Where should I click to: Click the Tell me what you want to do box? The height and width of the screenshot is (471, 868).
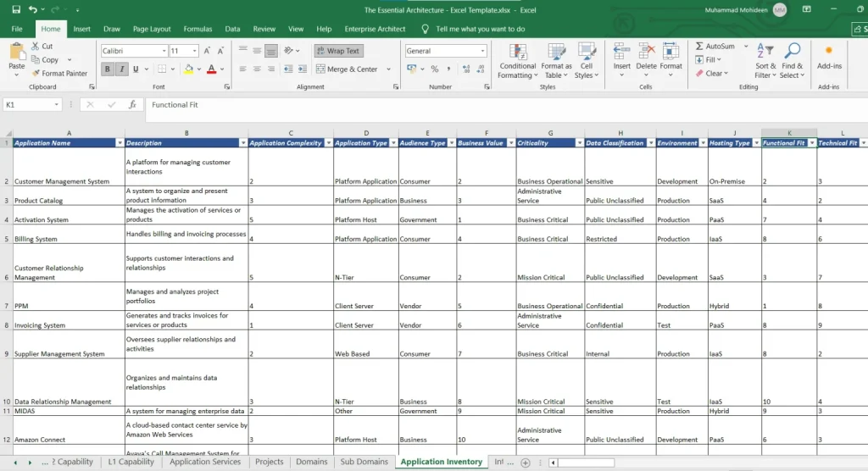(480, 29)
